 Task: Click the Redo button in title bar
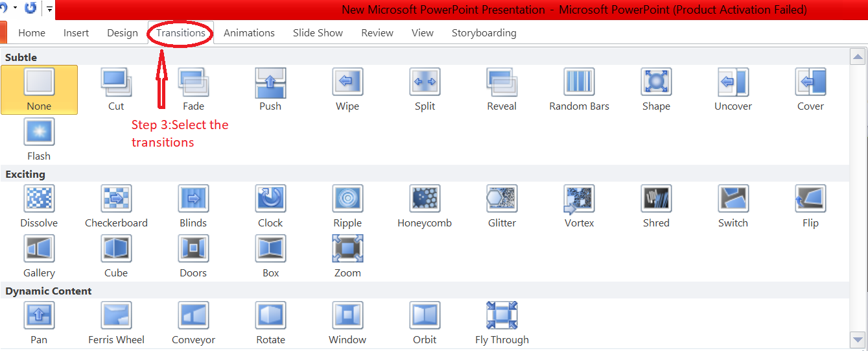[x=30, y=8]
